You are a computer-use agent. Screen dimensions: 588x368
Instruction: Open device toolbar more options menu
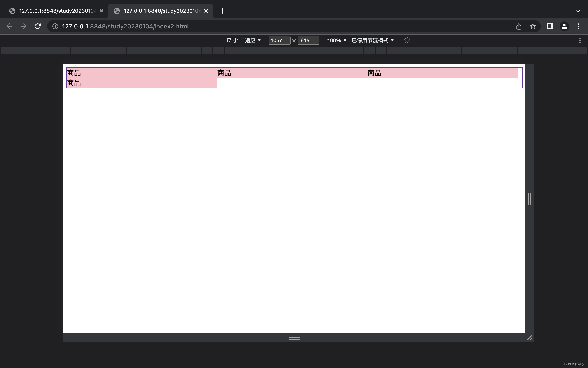point(580,40)
